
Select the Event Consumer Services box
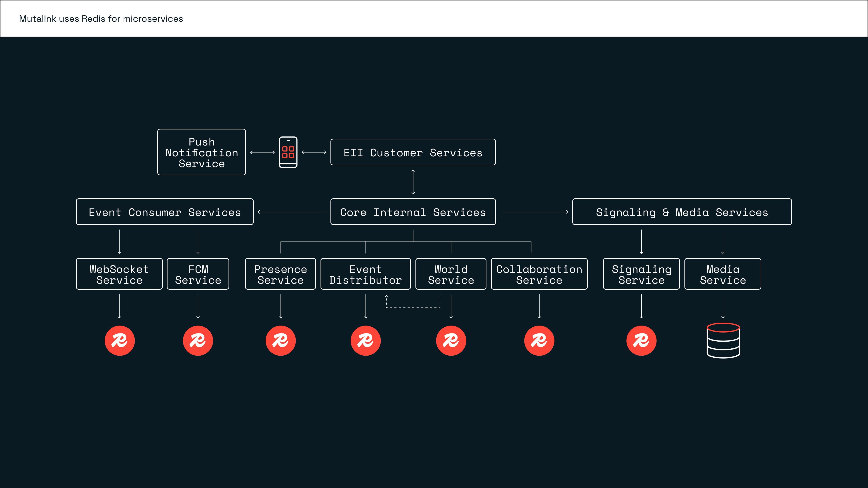[165, 212]
